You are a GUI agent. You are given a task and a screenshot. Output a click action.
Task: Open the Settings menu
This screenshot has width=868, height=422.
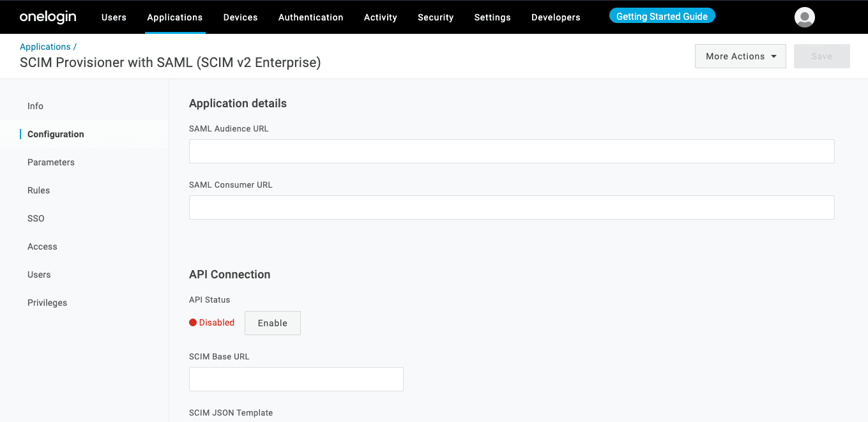(492, 17)
